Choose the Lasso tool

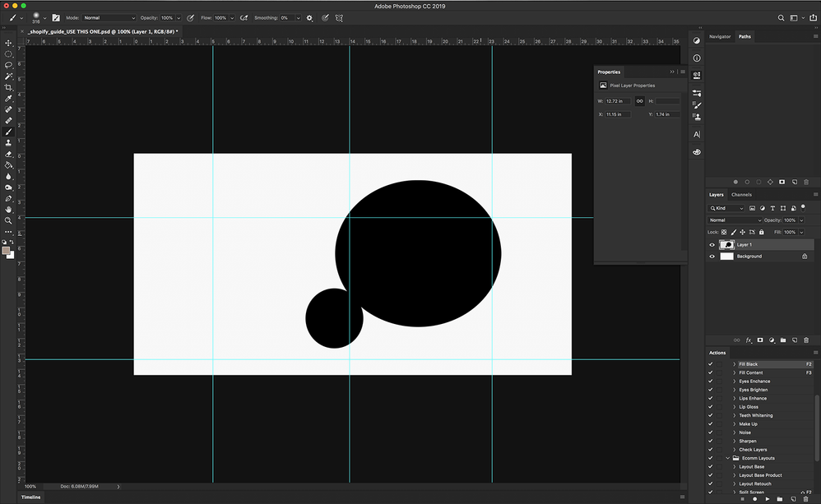tap(8, 65)
